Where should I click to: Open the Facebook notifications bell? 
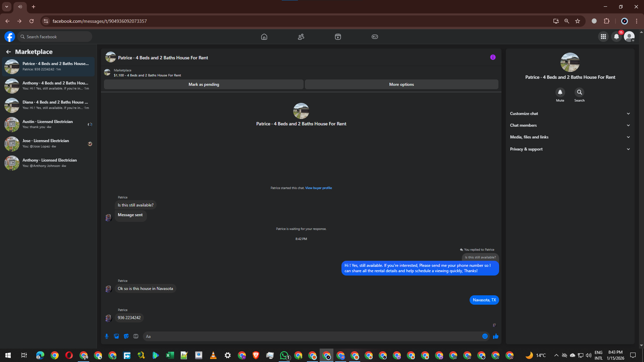pos(616,37)
